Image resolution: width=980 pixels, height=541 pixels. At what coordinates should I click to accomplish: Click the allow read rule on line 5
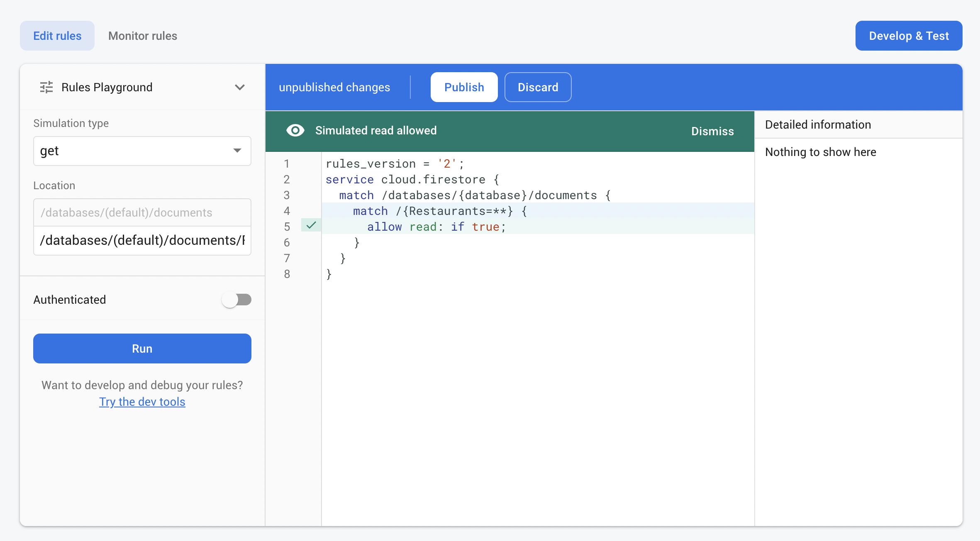pos(436,227)
